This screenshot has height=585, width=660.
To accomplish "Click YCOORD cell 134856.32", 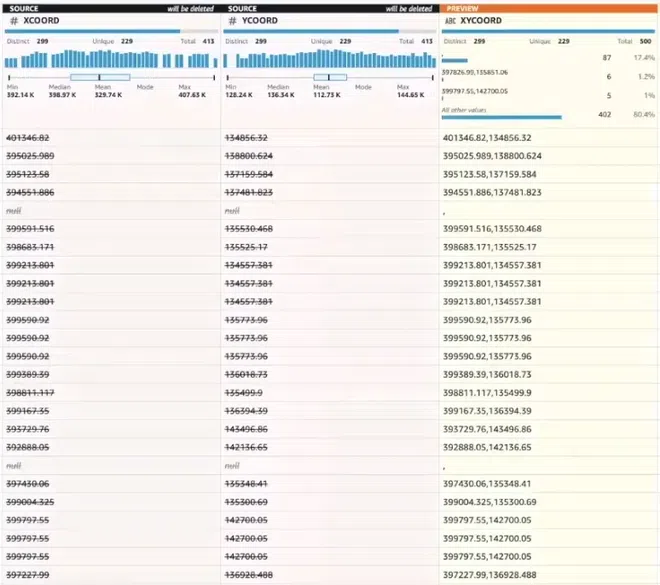I will pos(246,138).
